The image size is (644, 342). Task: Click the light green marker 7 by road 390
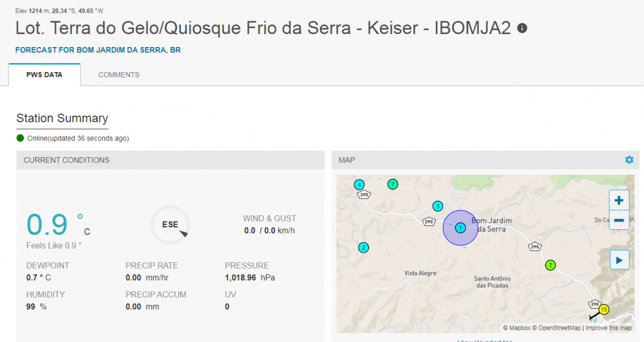550,265
